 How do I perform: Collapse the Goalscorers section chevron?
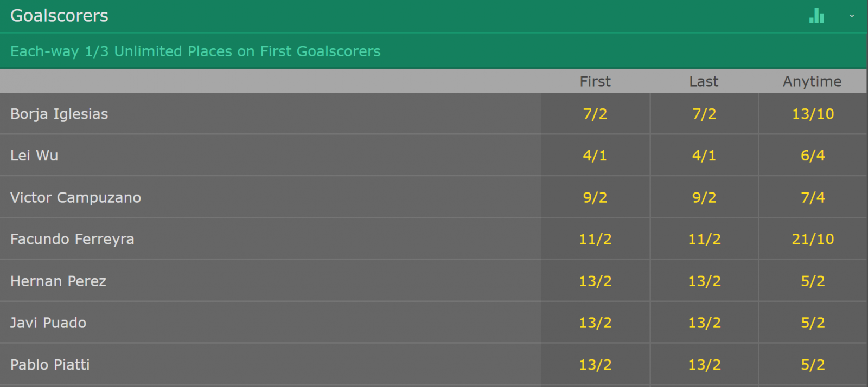(x=852, y=16)
